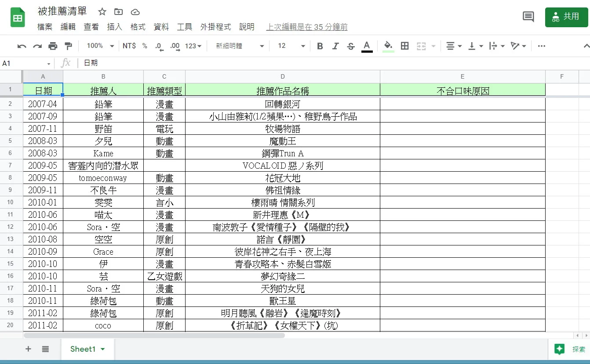590x364 pixels.
Task: Open the comment history icon
Action: tap(528, 17)
